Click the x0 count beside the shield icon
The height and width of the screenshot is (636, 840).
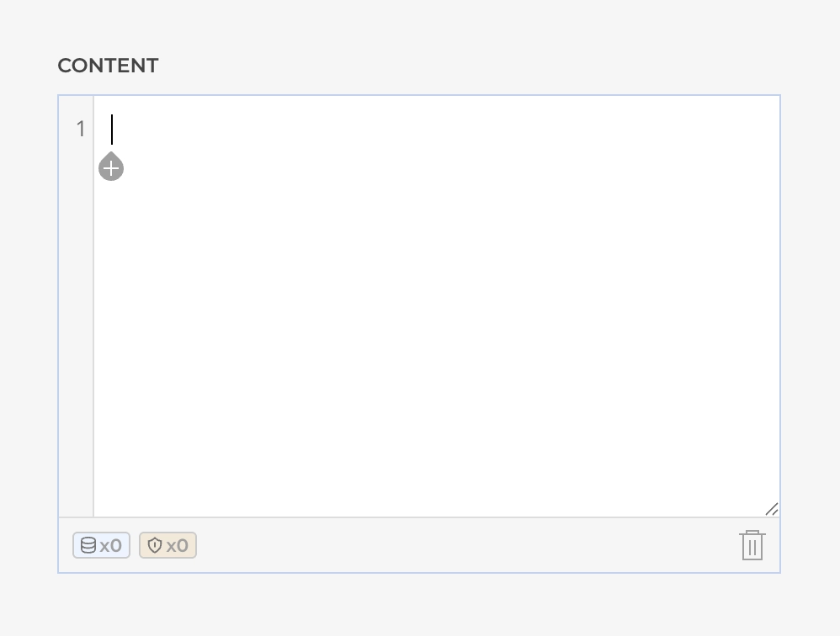[x=178, y=545]
